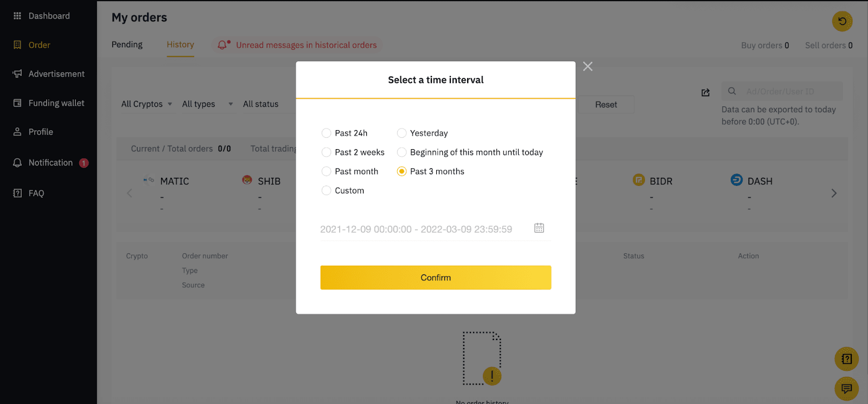
Task: Open the chat support floating icon
Action: coord(846,388)
